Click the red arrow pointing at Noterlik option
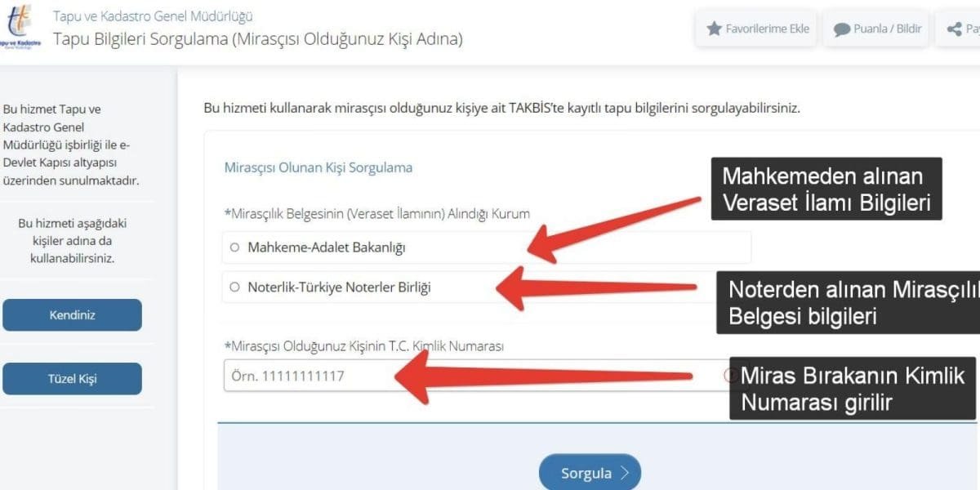 tap(597, 287)
